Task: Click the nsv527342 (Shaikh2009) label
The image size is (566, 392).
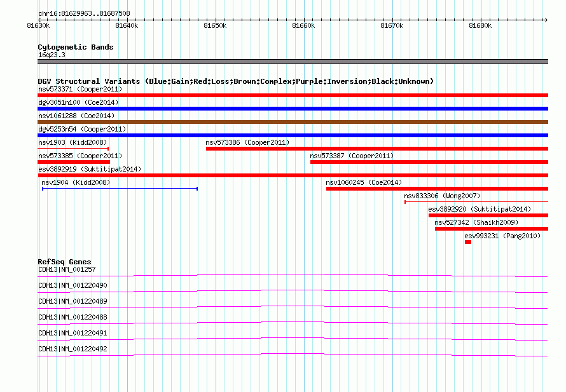Action: (x=476, y=222)
